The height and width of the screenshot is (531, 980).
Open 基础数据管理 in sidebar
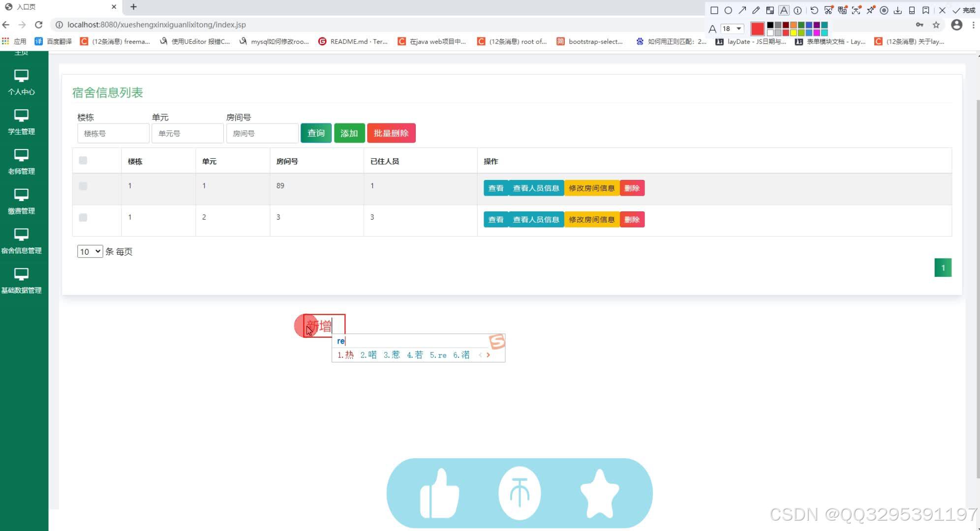tap(21, 281)
